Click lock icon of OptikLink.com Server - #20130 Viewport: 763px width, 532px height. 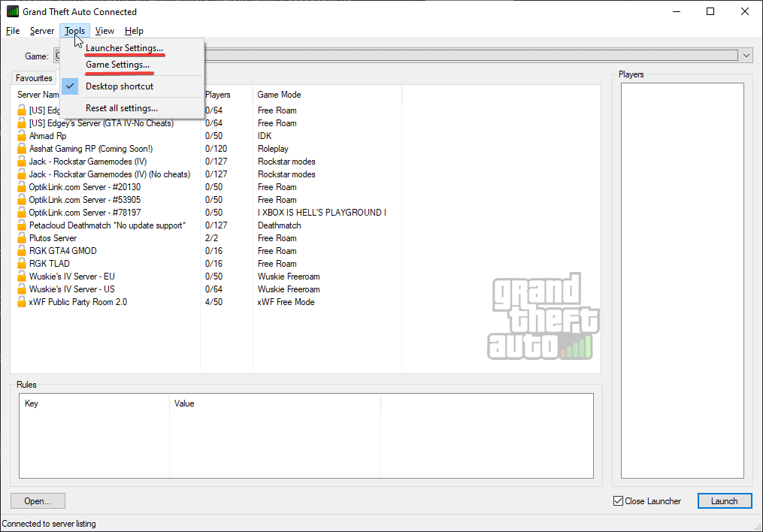(21, 187)
